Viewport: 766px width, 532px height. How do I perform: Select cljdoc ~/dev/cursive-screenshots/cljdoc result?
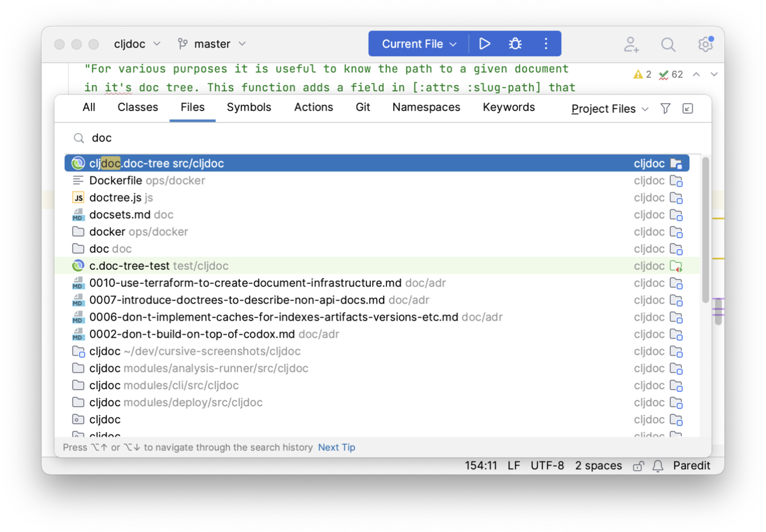pos(377,351)
